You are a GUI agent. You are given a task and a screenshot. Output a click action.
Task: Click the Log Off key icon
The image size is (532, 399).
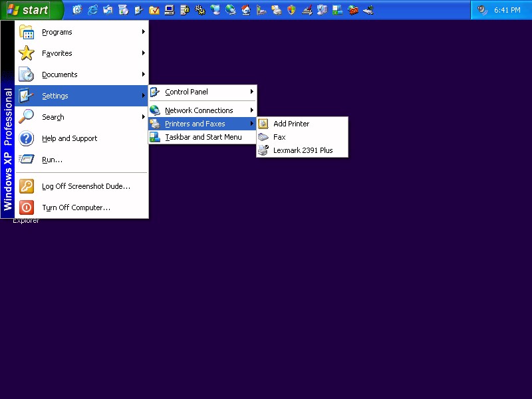click(27, 186)
